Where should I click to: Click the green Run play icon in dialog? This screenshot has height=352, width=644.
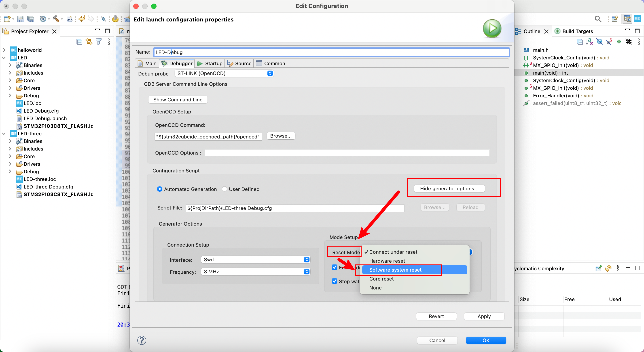492,28
